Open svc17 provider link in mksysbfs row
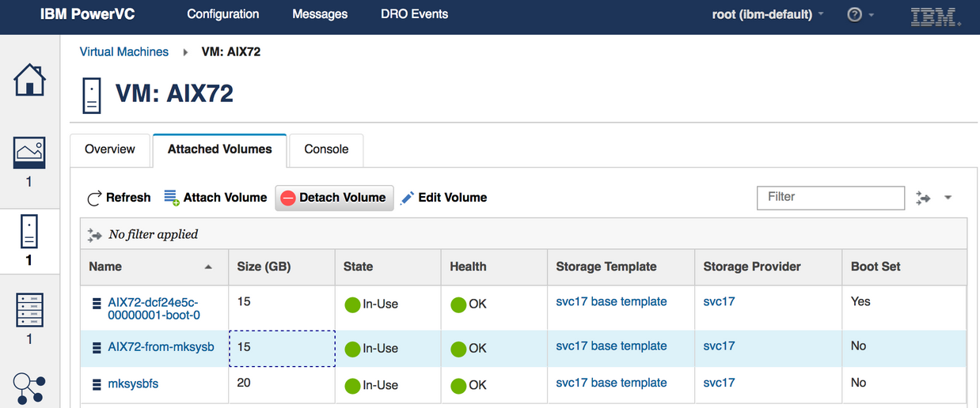 tap(719, 383)
